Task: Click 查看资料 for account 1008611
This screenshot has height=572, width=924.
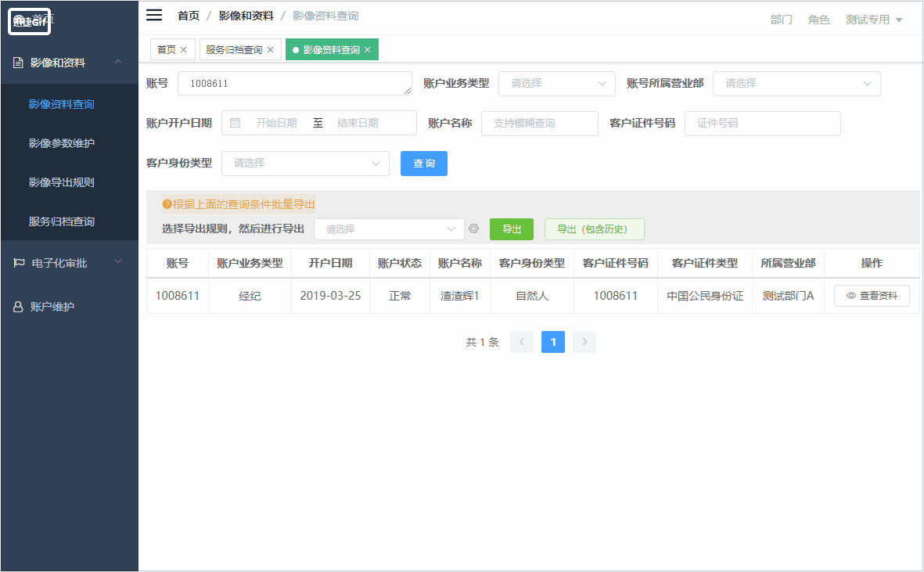Action: (x=872, y=296)
